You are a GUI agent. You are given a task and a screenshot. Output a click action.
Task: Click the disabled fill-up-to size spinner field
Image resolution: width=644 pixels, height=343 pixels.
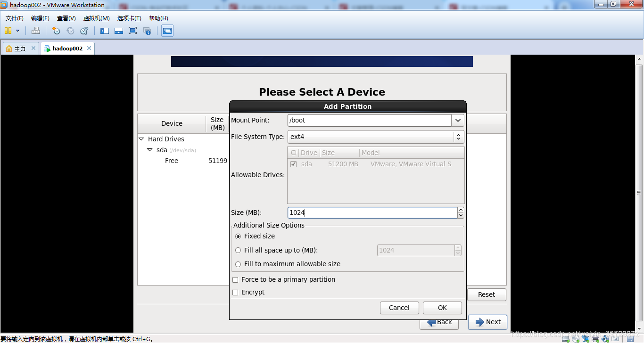[416, 250]
